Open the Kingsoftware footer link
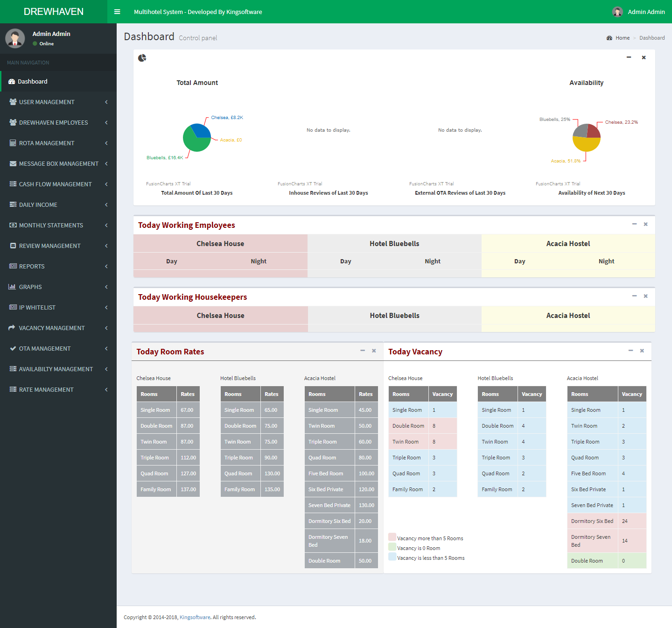Viewport: 672px width, 628px height. tap(195, 617)
